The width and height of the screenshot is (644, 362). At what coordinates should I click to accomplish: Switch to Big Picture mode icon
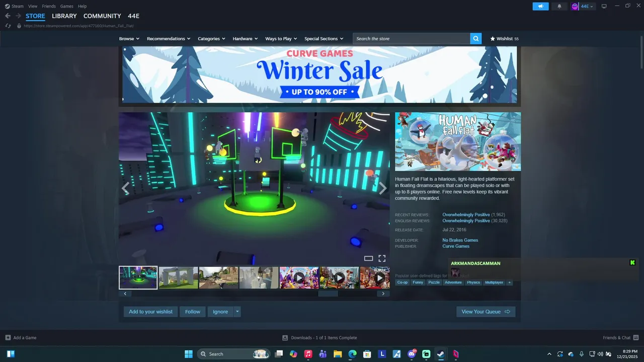point(604,7)
